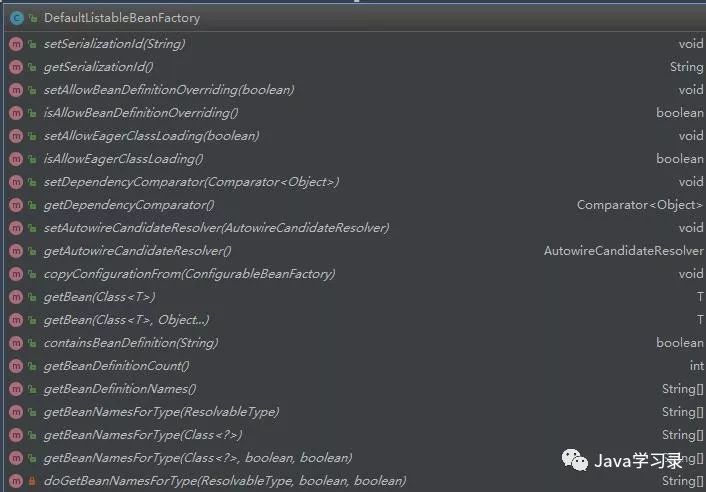Screen dimensions: 706x492
Task: Select getBean(Class<T>, Object...) method
Action: pos(127,320)
